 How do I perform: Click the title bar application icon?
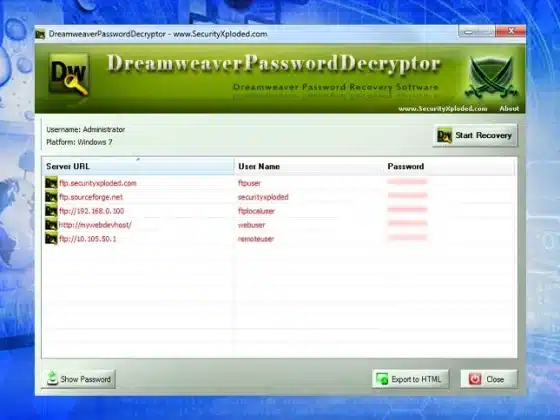40,34
